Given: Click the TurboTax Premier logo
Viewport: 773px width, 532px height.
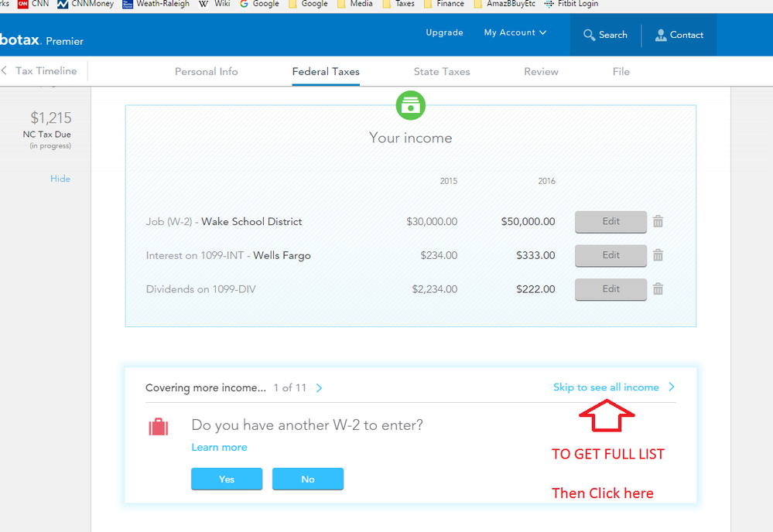Looking at the screenshot, I should tap(42, 40).
